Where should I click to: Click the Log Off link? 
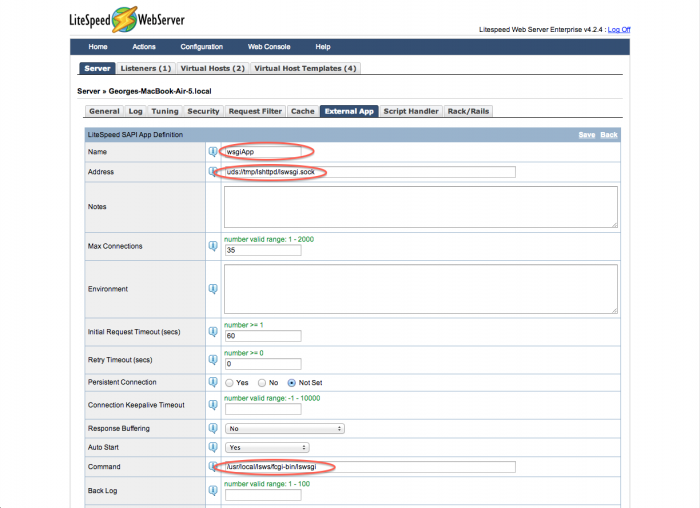point(619,29)
